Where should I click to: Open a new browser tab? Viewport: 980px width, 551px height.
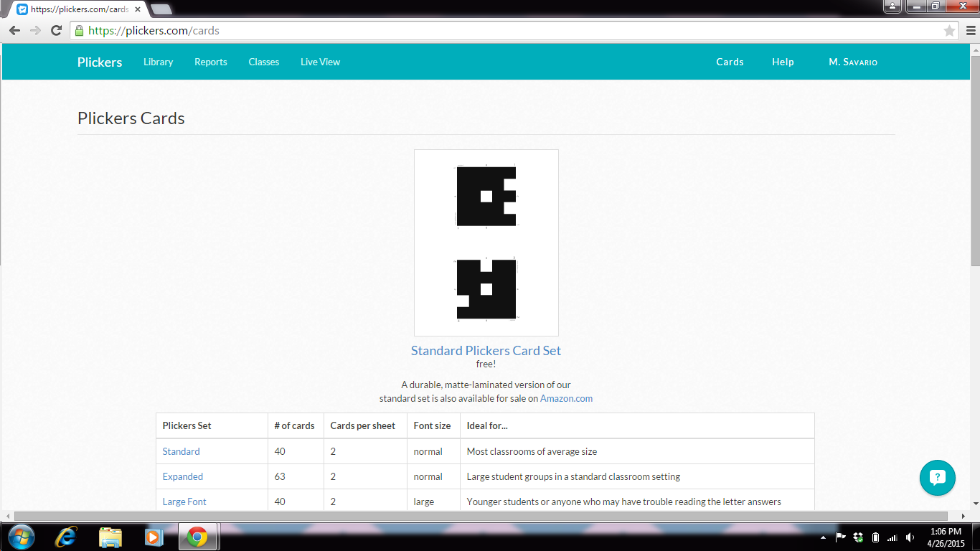161,9
